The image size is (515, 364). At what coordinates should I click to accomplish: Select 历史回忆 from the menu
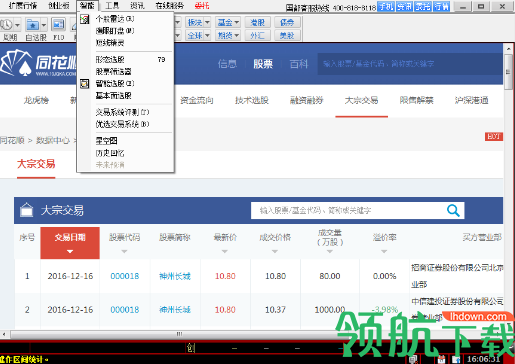coord(110,153)
